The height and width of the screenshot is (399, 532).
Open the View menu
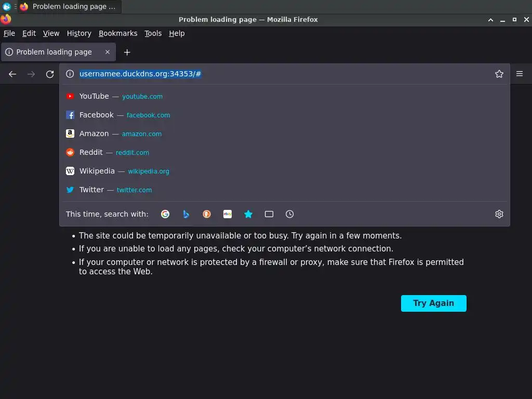pyautogui.click(x=51, y=33)
